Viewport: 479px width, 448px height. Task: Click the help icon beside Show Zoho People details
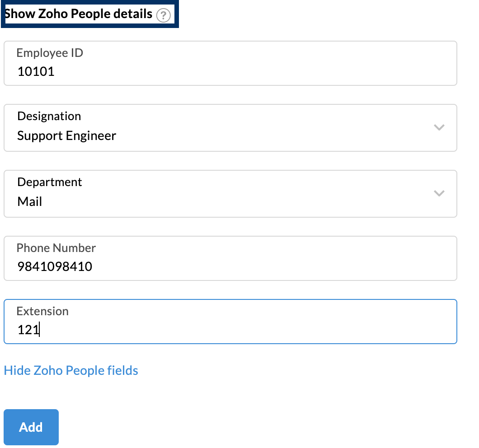(163, 14)
